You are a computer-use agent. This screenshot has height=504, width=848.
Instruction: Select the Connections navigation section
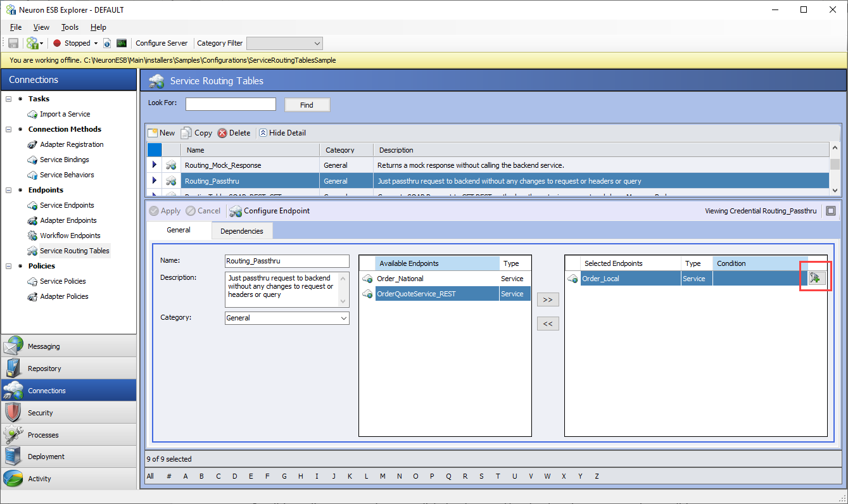(x=68, y=391)
